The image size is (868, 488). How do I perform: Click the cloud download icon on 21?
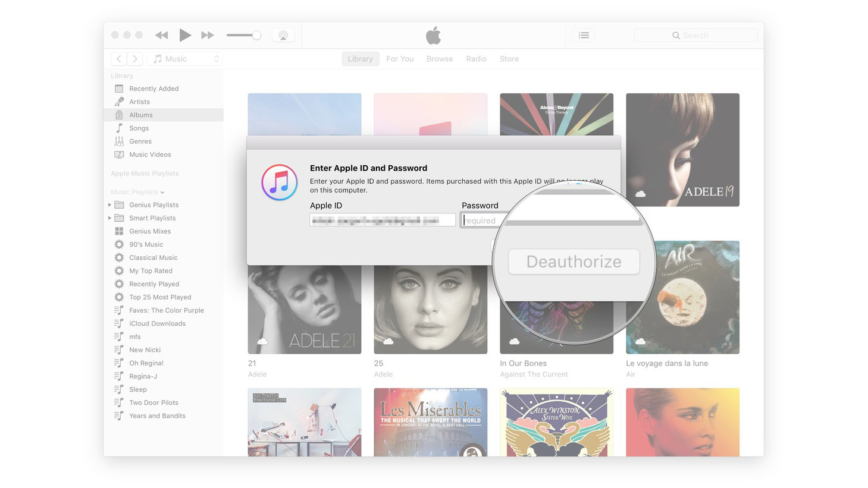[262, 341]
